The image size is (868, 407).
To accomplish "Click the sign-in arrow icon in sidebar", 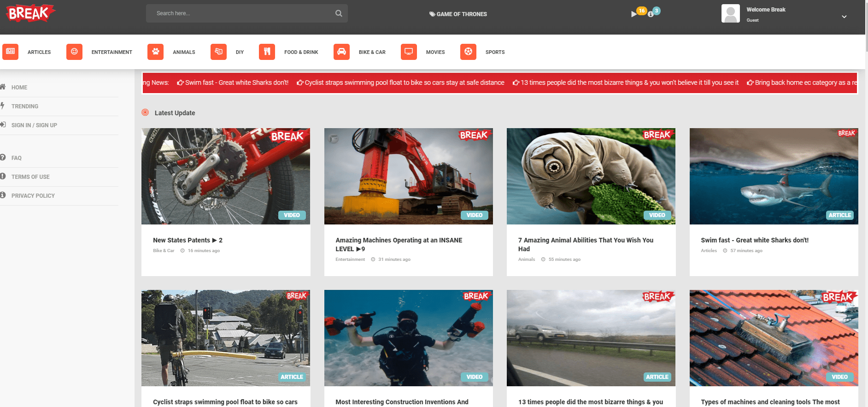I will [x=2, y=124].
